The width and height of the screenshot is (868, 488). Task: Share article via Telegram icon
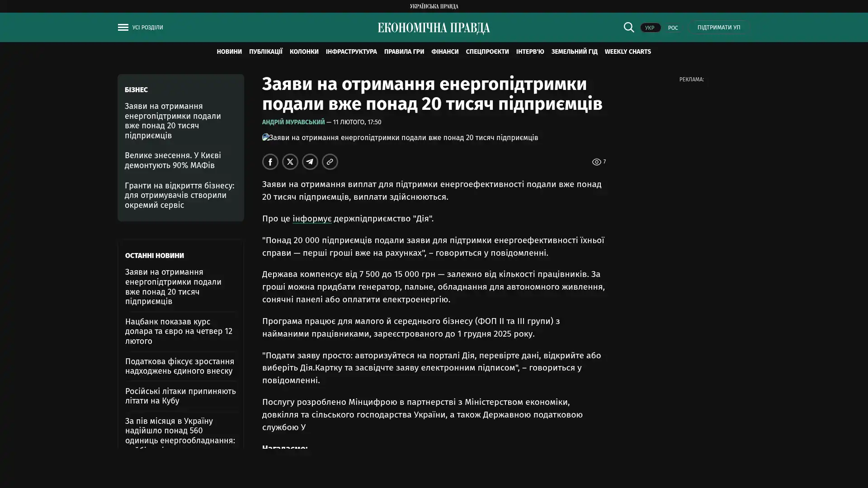tap(310, 162)
